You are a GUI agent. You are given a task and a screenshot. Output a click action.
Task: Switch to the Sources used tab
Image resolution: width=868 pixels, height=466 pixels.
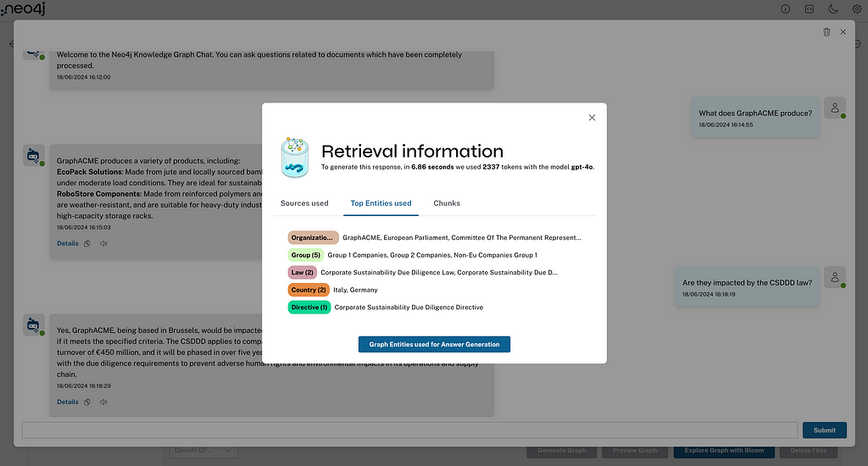tap(304, 203)
